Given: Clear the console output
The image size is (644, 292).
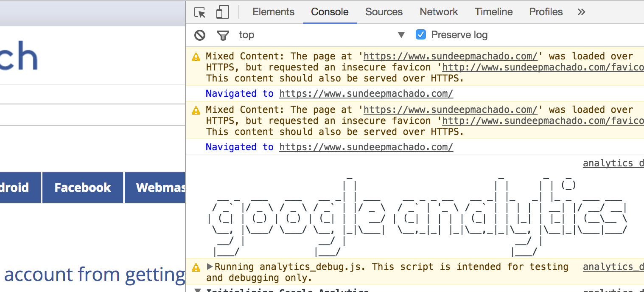Looking at the screenshot, I should pyautogui.click(x=199, y=35).
